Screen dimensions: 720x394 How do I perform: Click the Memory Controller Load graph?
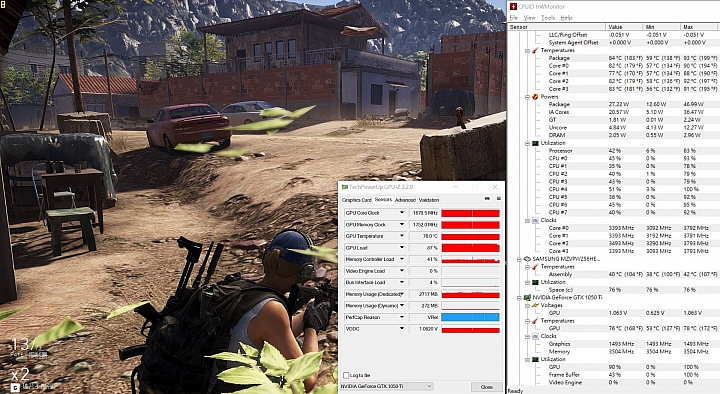point(470,259)
